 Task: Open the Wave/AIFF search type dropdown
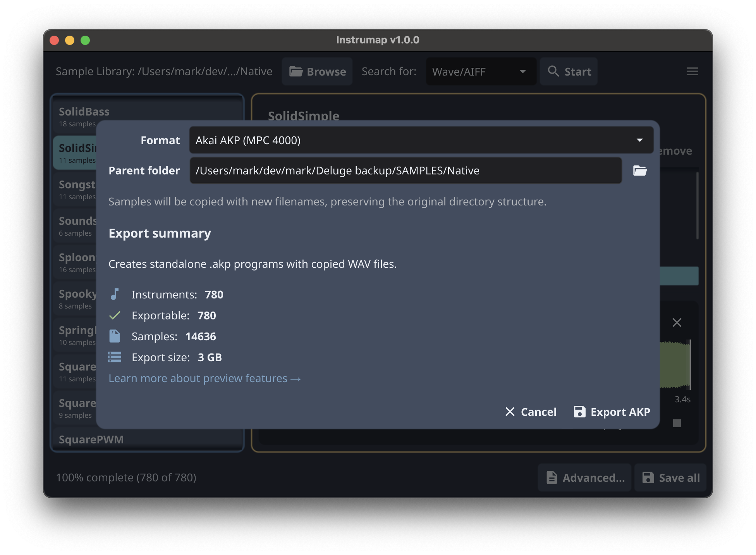point(481,71)
